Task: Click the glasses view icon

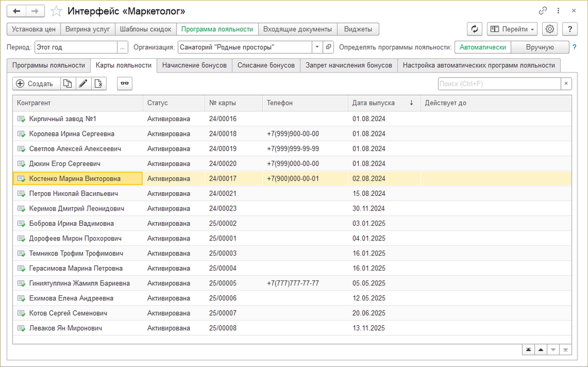Action: (125, 84)
